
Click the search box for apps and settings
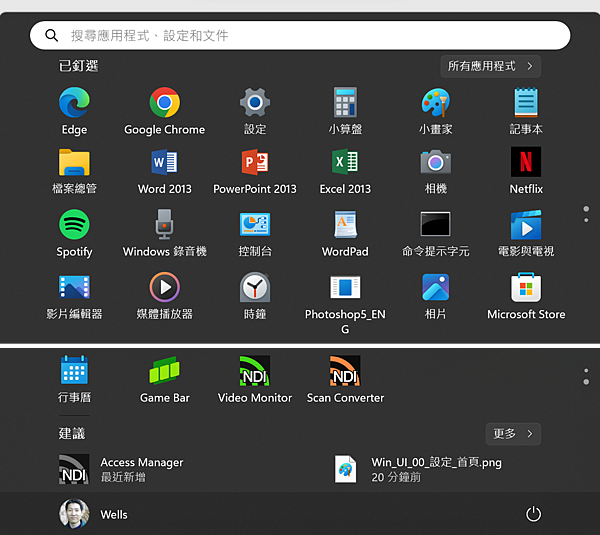click(x=300, y=35)
